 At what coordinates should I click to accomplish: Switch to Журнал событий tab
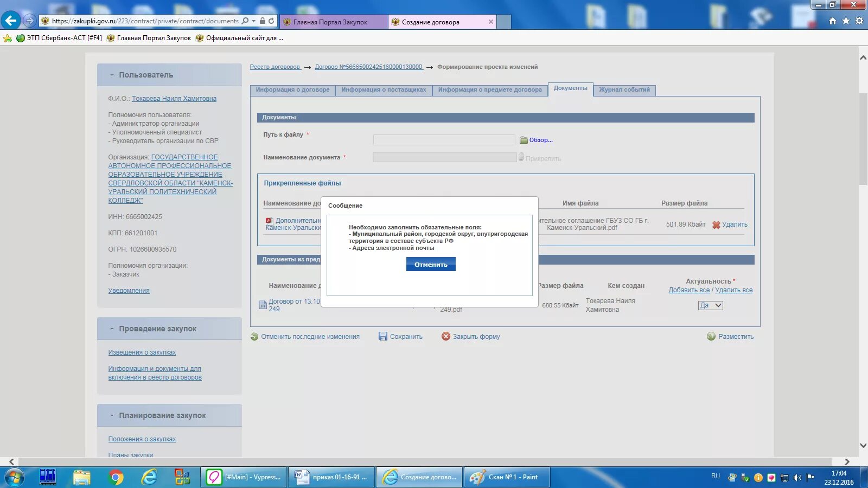[x=624, y=90]
